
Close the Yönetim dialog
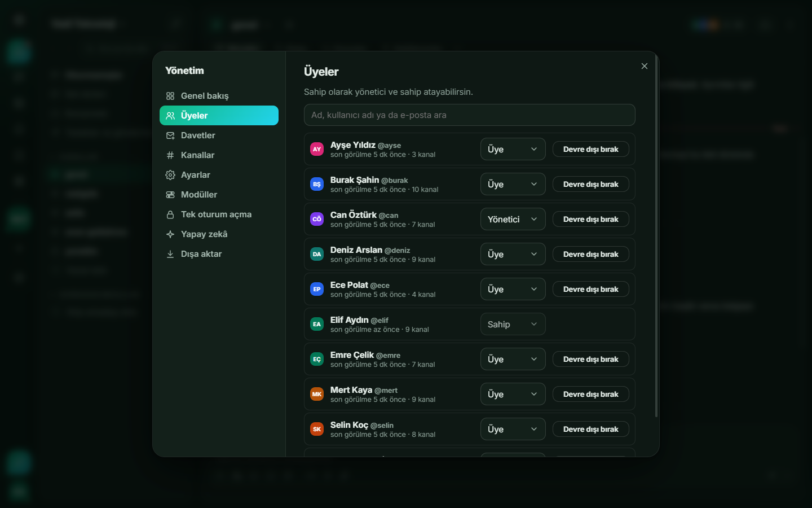click(645, 66)
